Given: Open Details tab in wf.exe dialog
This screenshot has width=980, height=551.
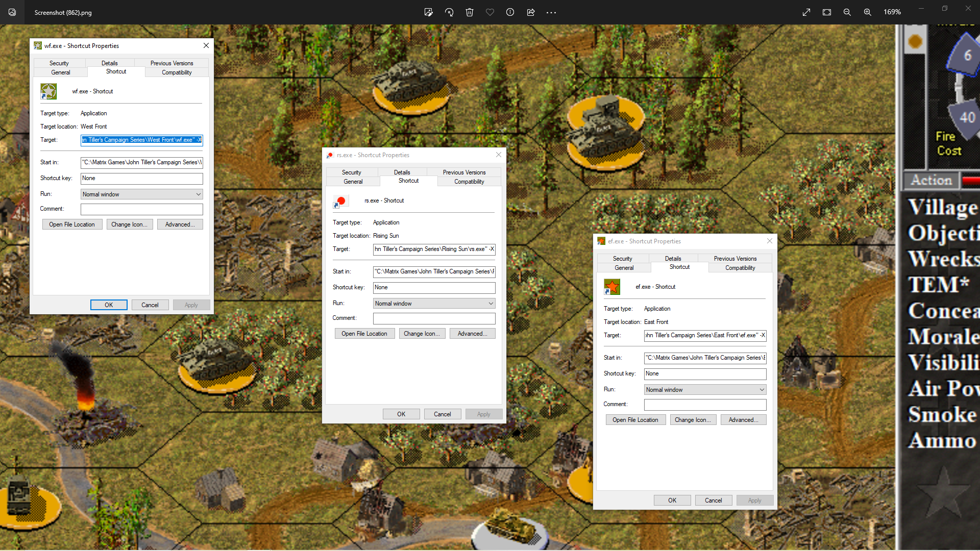Looking at the screenshot, I should coord(109,63).
